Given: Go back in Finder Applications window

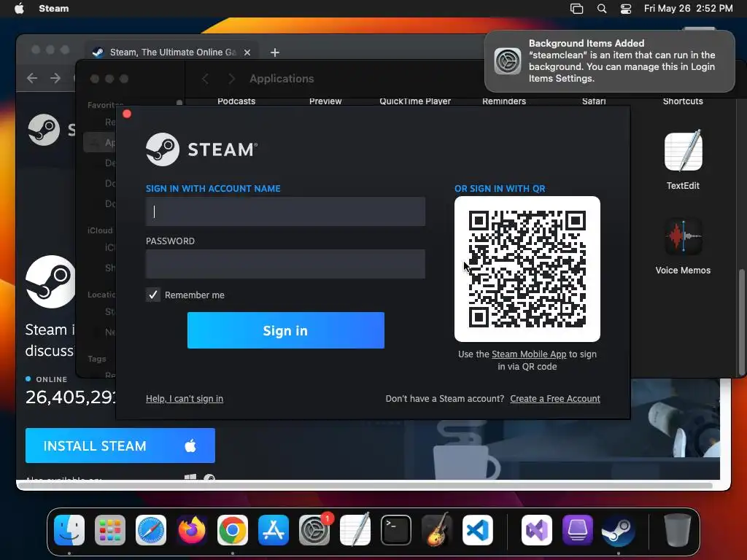Looking at the screenshot, I should tap(205, 79).
